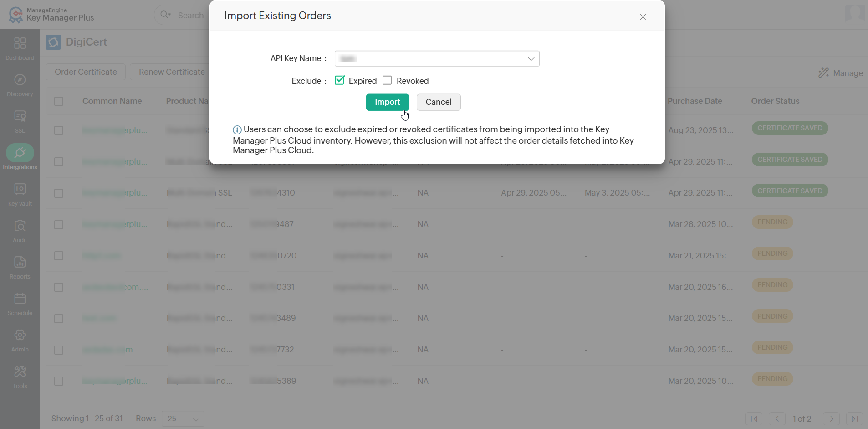Click the Cancel button

point(439,102)
